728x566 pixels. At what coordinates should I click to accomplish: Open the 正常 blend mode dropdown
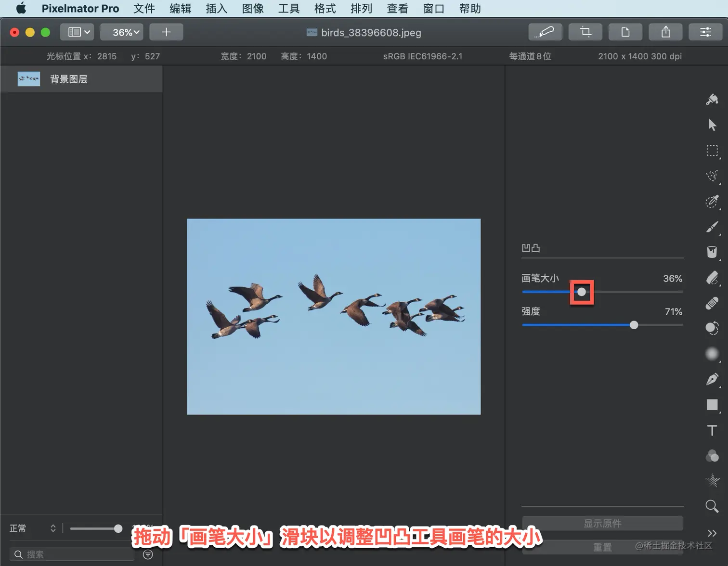click(x=33, y=528)
